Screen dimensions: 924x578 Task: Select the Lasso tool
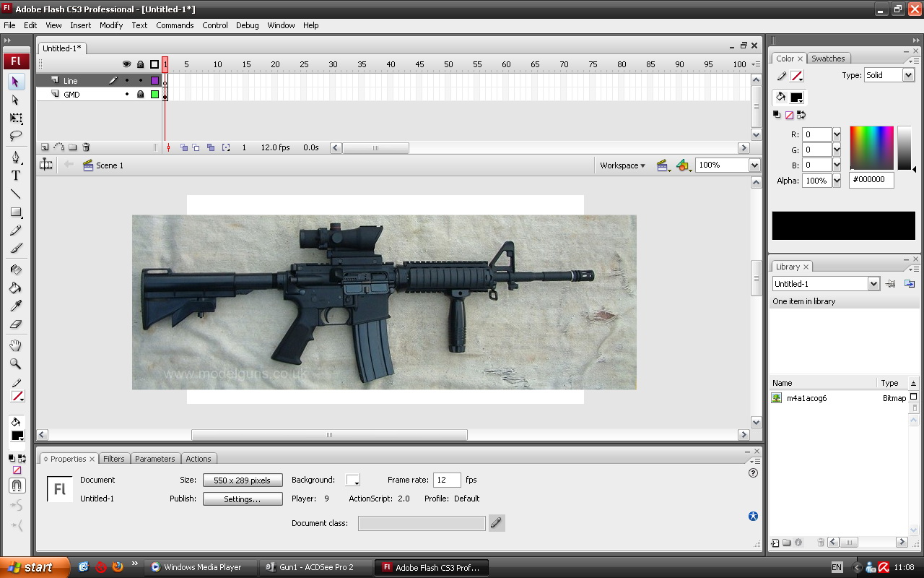[15, 136]
